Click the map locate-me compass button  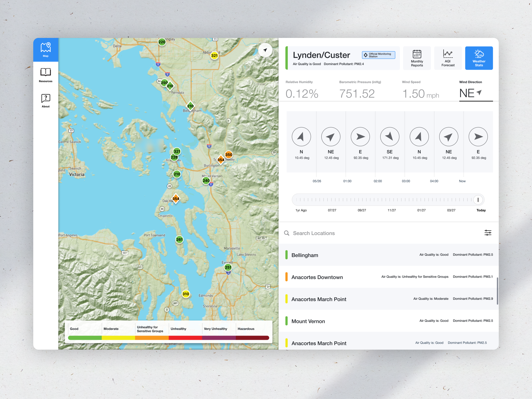coord(265,50)
